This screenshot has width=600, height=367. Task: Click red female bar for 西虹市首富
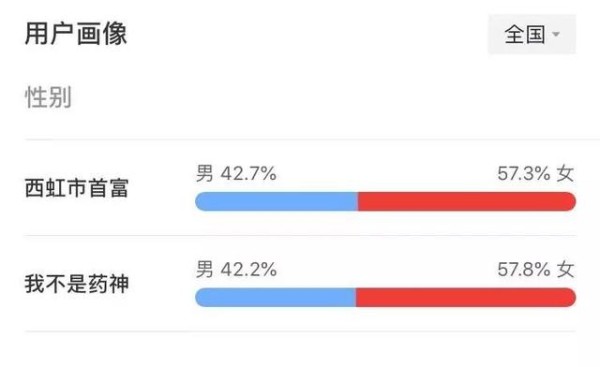(467, 202)
